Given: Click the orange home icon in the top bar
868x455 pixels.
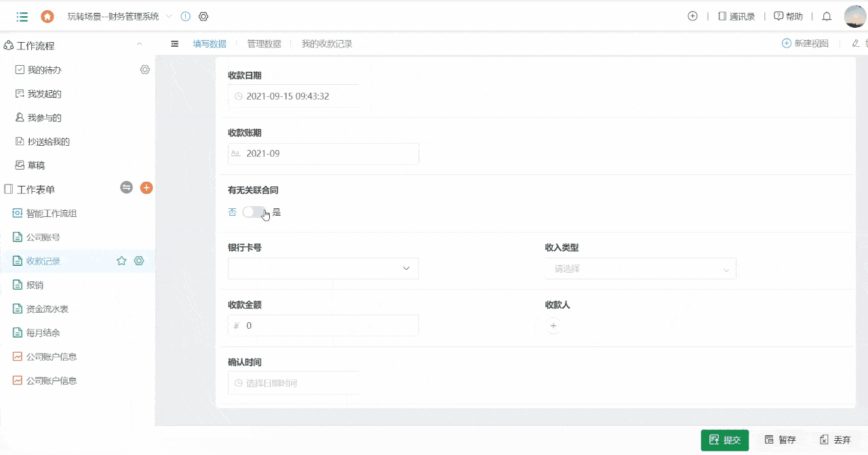Looking at the screenshot, I should click(x=46, y=16).
